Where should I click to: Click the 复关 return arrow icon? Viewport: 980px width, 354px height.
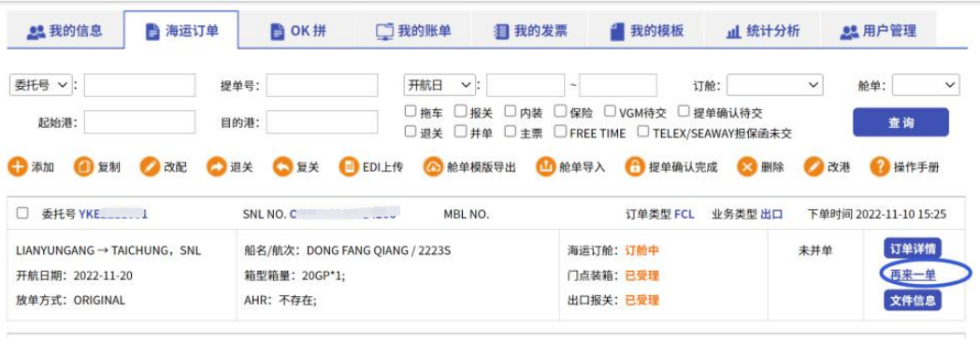tap(282, 166)
